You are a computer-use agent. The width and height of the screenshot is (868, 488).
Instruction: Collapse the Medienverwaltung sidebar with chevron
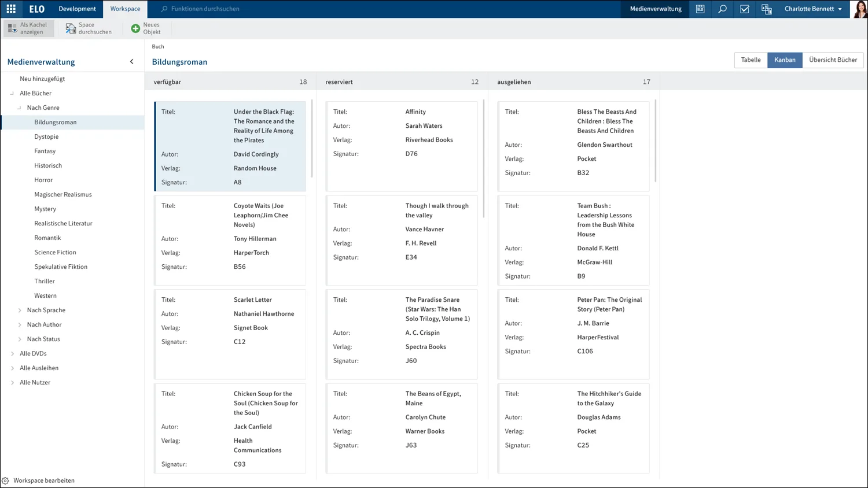pyautogui.click(x=131, y=62)
